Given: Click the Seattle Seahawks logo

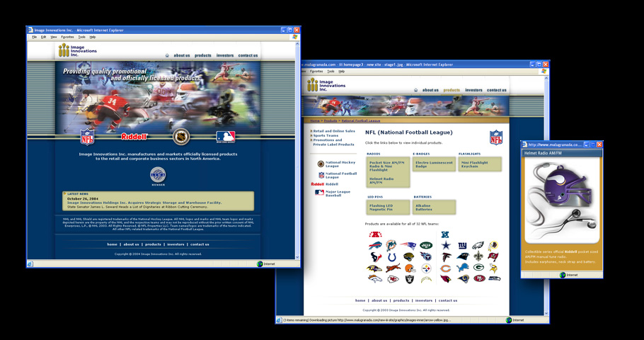Looking at the screenshot, I should [494, 278].
